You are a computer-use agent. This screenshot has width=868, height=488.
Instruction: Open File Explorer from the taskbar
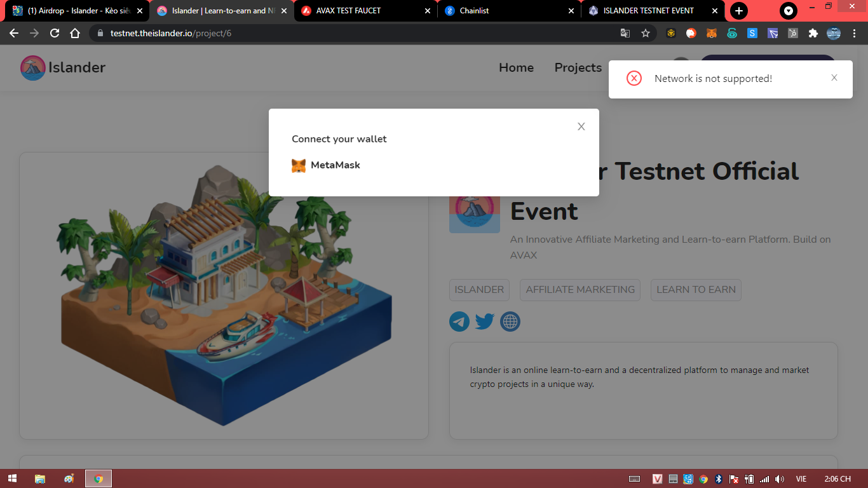[39, 478]
